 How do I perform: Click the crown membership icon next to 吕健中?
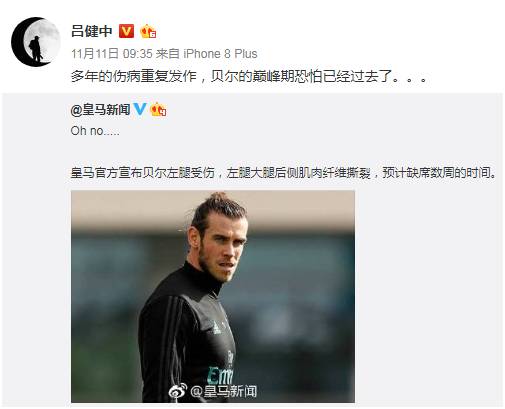click(148, 32)
